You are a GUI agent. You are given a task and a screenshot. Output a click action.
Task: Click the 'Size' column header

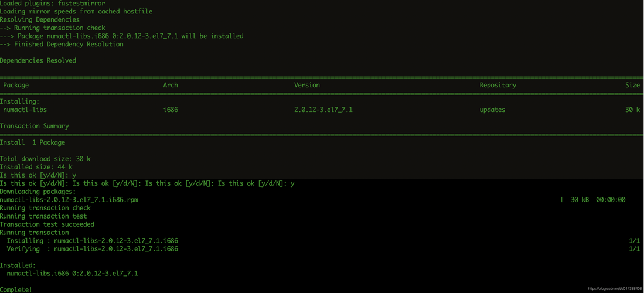632,85
